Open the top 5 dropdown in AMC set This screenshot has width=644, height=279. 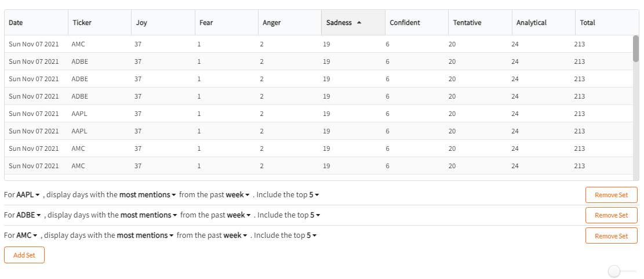(x=312, y=235)
